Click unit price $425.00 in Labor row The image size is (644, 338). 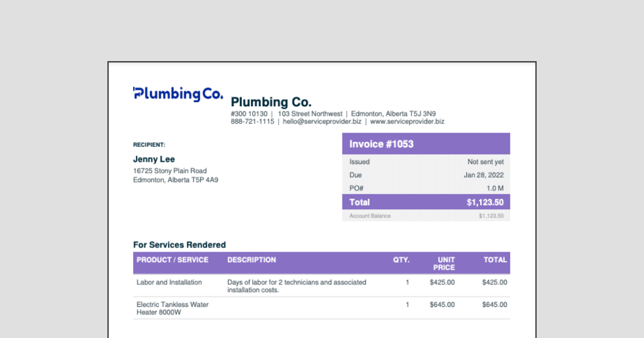coord(442,282)
